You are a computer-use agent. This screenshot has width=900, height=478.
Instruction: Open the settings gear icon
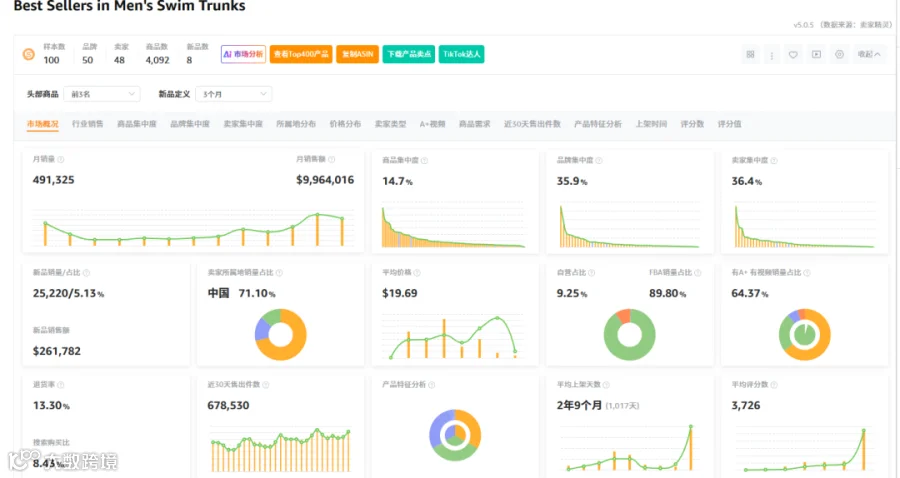(839, 55)
